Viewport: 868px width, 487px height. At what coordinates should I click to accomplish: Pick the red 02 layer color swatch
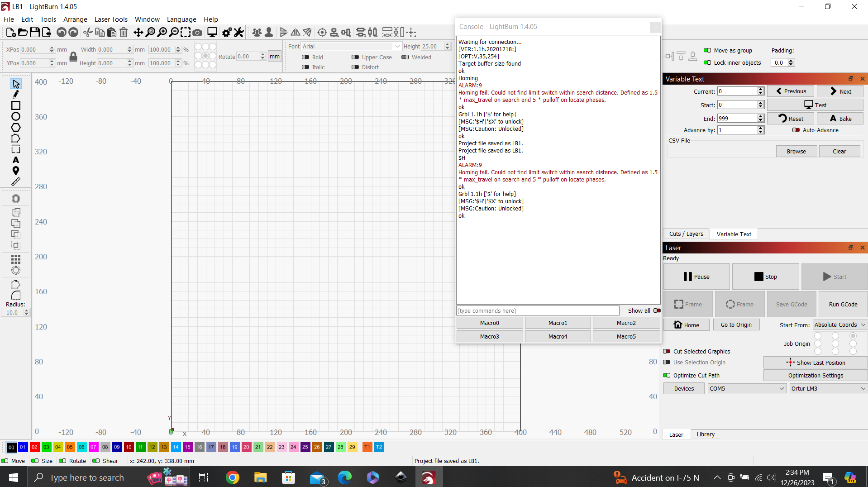click(34, 447)
